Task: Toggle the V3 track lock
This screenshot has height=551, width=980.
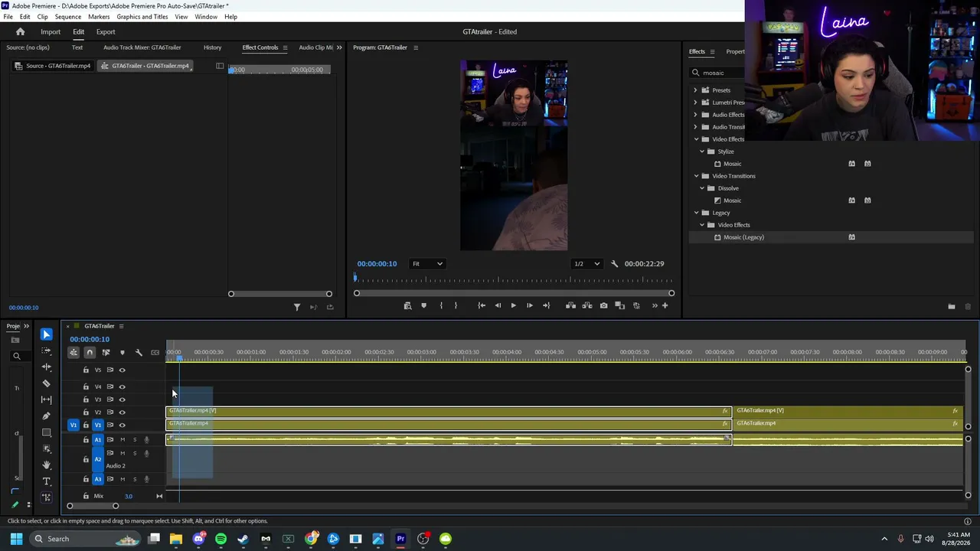Action: pos(86,399)
